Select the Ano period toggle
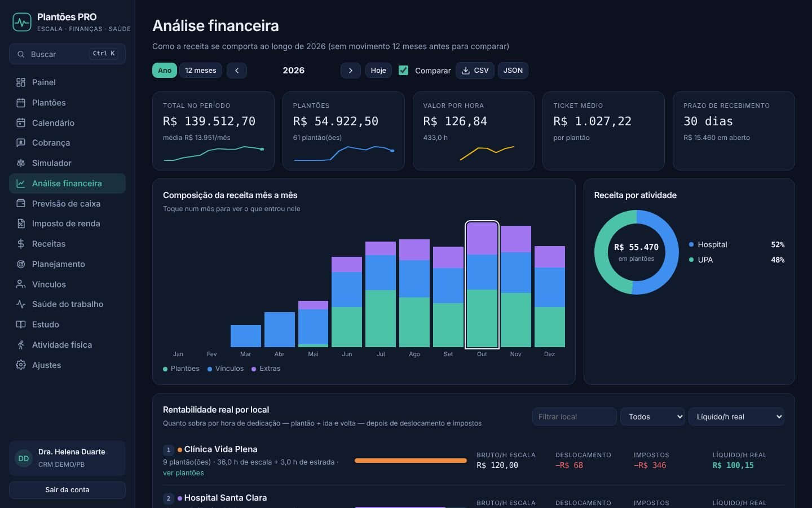This screenshot has height=508, width=812. pyautogui.click(x=165, y=71)
